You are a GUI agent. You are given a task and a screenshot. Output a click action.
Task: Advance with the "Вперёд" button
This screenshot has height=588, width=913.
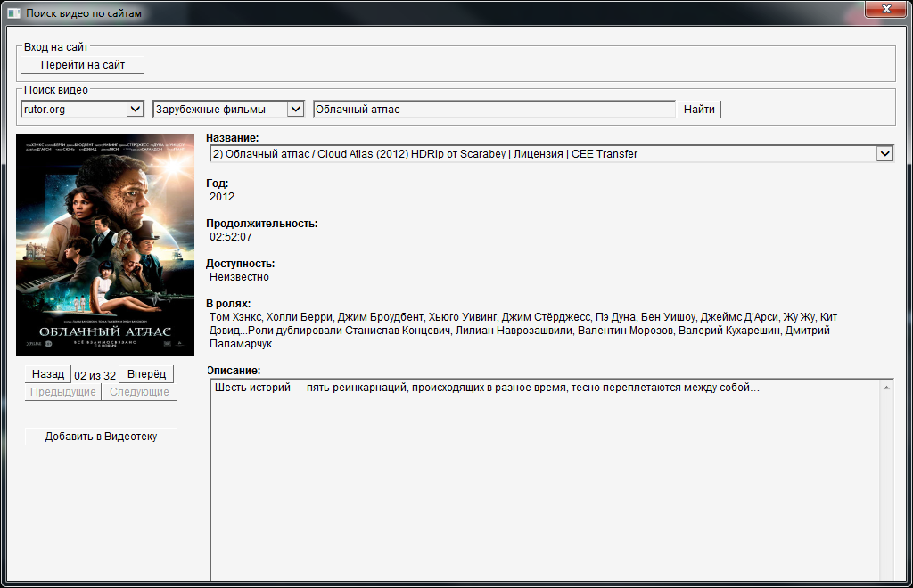coord(146,374)
